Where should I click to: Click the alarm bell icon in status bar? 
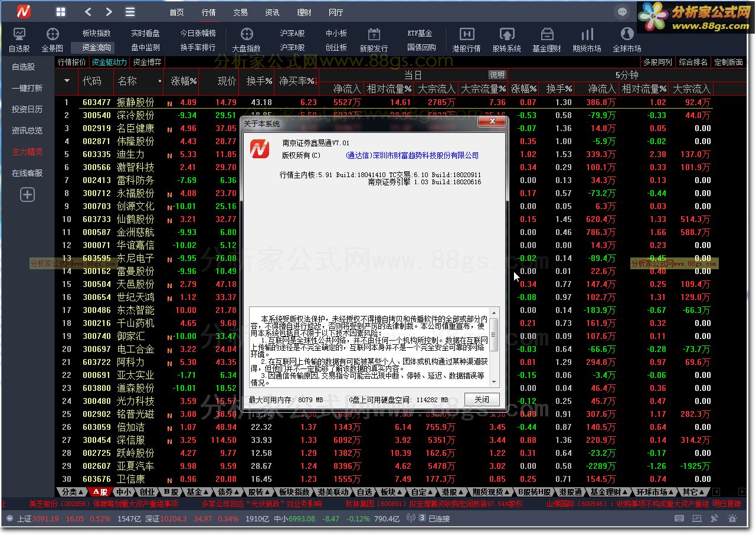(x=732, y=518)
